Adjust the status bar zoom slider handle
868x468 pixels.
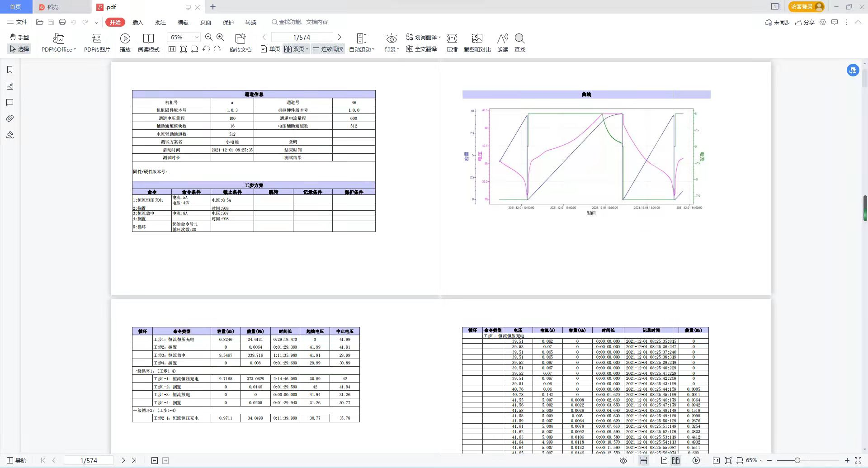coord(797,460)
